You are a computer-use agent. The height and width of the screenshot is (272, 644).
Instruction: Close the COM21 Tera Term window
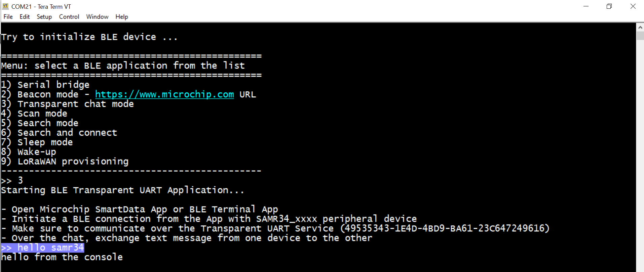pyautogui.click(x=633, y=6)
